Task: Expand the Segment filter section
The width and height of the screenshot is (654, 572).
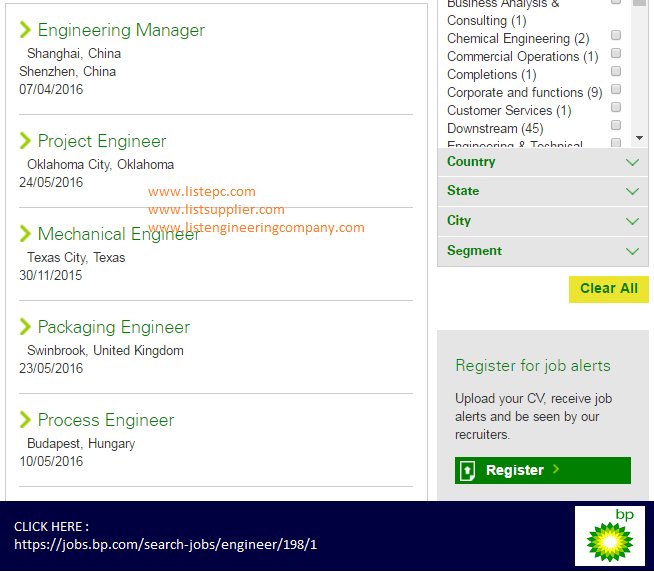Action: coord(543,251)
